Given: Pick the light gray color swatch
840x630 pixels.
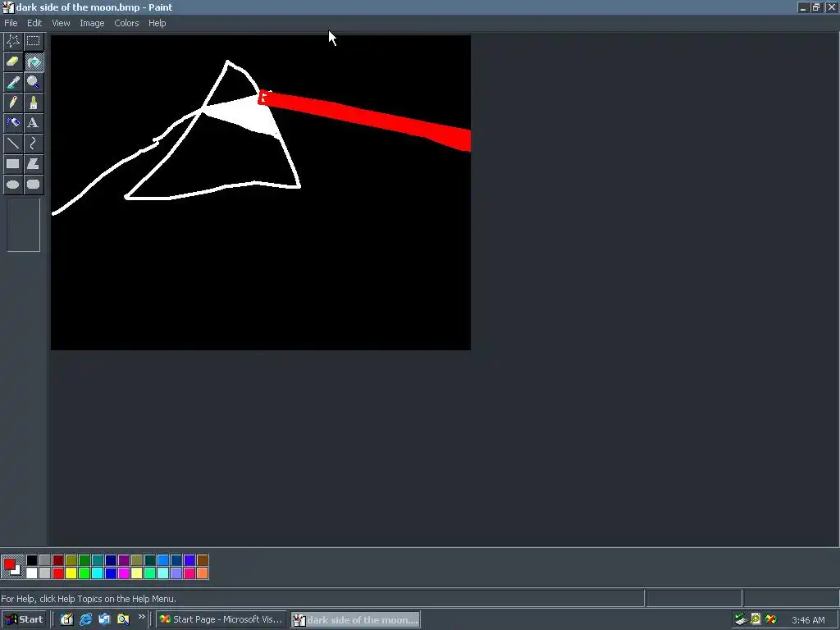Looking at the screenshot, I should pyautogui.click(x=45, y=573).
